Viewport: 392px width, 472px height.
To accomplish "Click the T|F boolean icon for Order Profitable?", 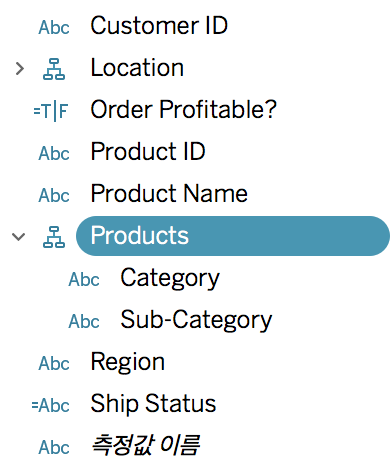I will coord(51,111).
